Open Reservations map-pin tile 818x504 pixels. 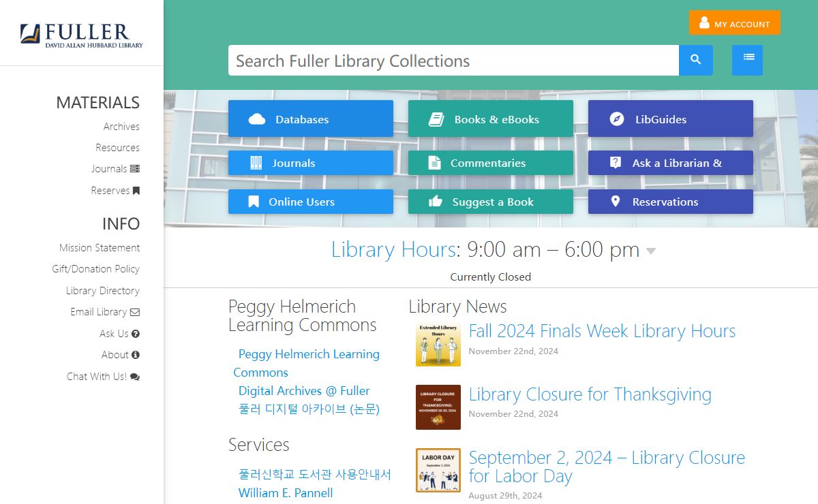click(x=670, y=202)
